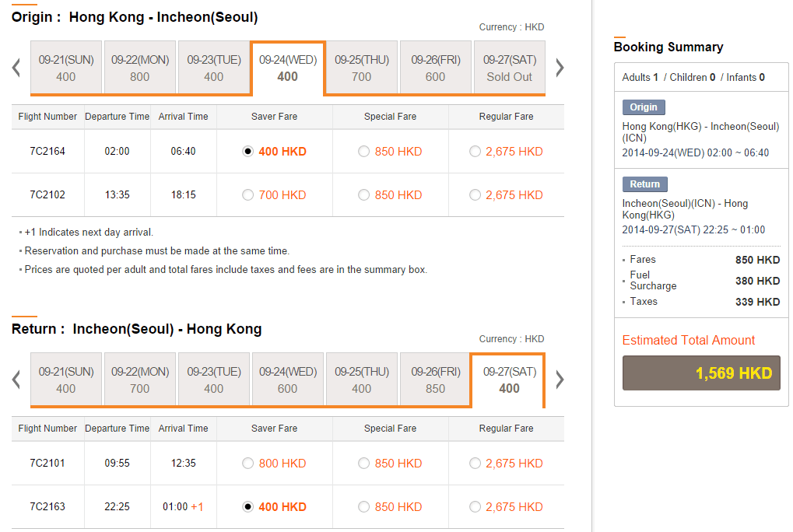Select 09-22(MON) origin date priced 800
Viewport: 793px width, 532px height.
140,68
